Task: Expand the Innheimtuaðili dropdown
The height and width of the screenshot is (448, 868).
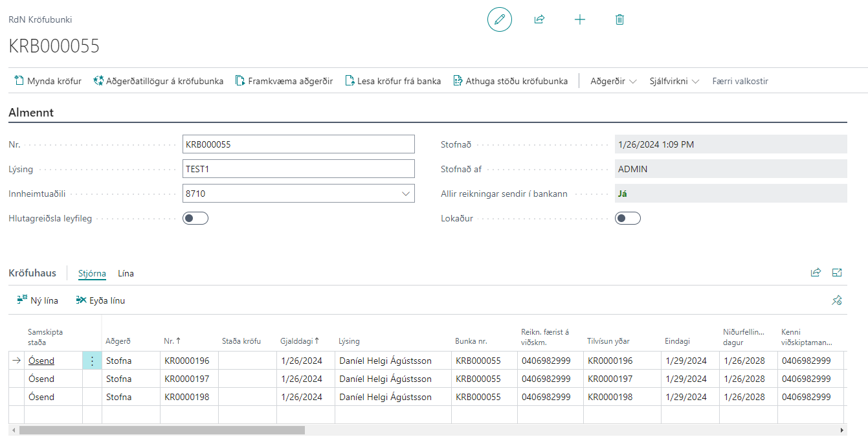Action: [406, 194]
